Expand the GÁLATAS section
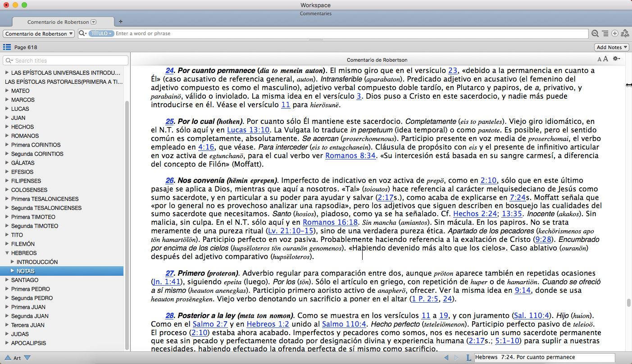This screenshot has width=632, height=364. pos(7,163)
